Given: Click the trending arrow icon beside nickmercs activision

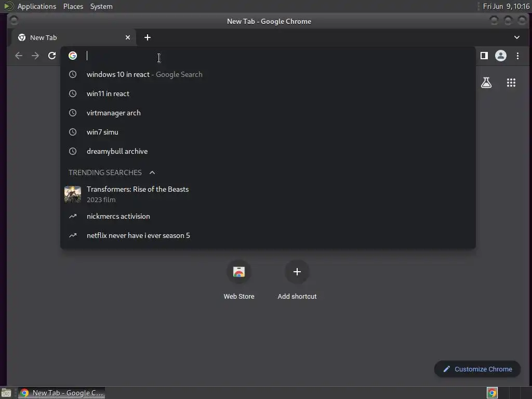Looking at the screenshot, I should click(73, 216).
